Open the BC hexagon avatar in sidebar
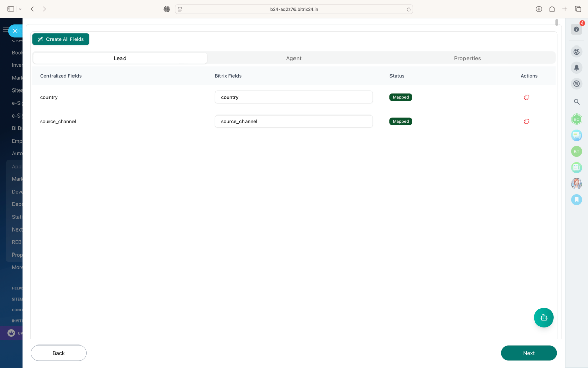The image size is (588, 368). coord(576,119)
